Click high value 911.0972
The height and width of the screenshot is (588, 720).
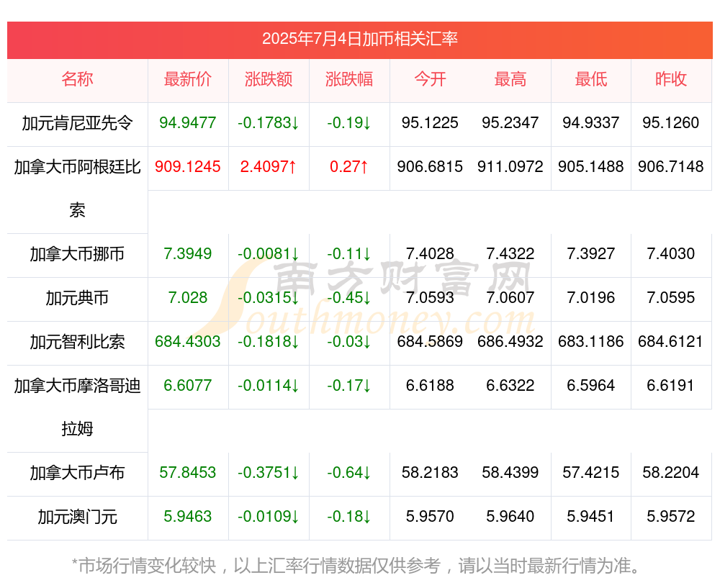pyautogui.click(x=510, y=167)
